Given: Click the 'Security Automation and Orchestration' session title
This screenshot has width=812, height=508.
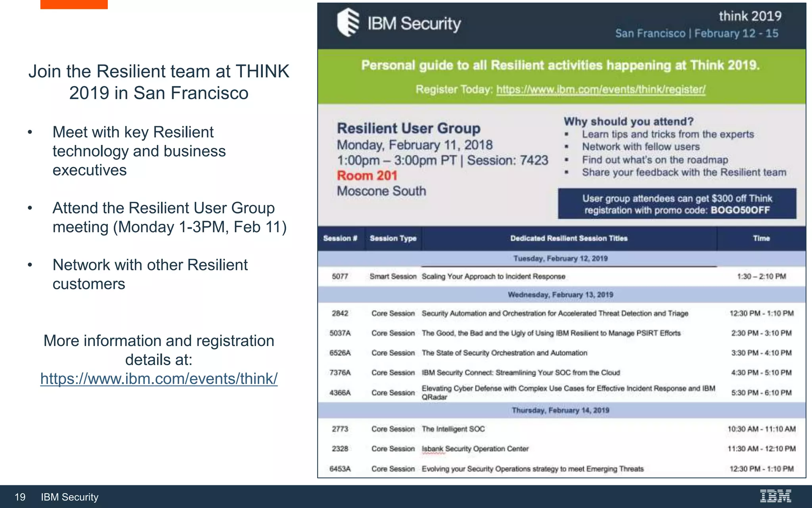Looking at the screenshot, I should (x=555, y=314).
